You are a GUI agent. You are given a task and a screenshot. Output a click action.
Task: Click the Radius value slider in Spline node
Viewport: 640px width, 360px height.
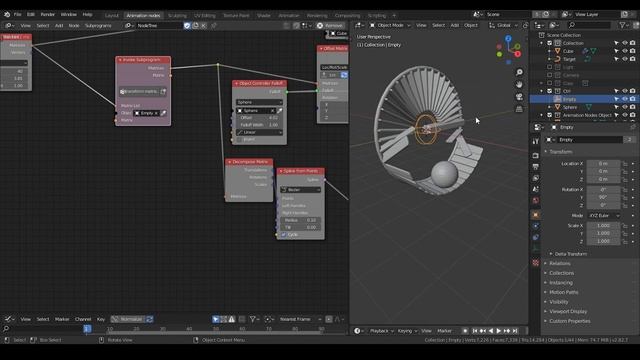point(300,220)
